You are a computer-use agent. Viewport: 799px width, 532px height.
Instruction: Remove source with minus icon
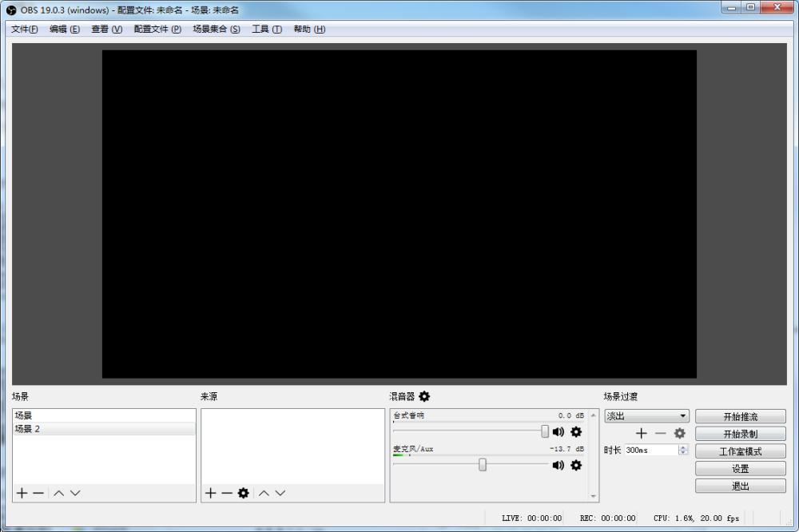(x=227, y=493)
